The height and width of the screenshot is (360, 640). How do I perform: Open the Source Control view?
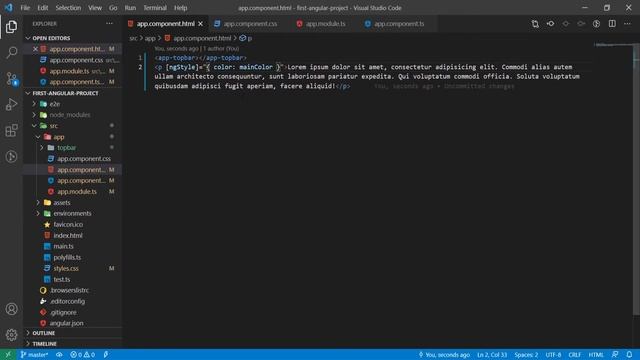[x=11, y=79]
